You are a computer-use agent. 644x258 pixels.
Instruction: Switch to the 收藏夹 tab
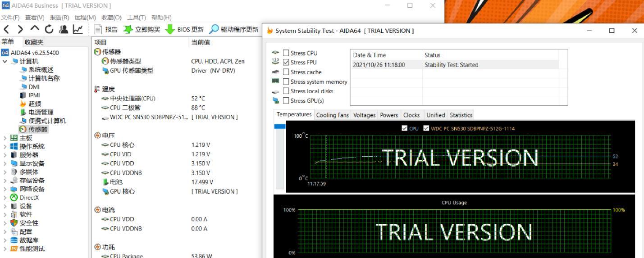pos(34,42)
